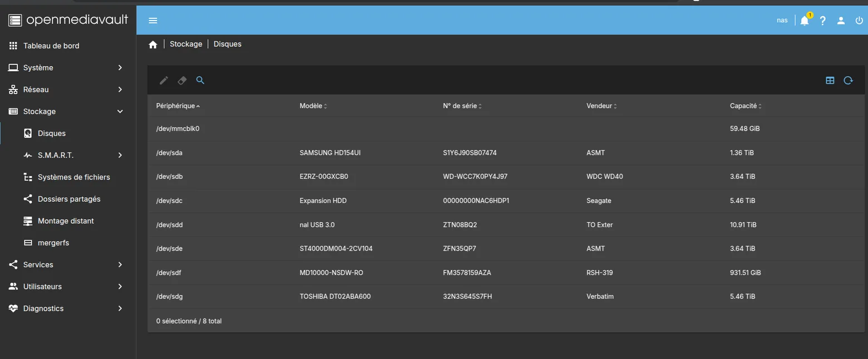The width and height of the screenshot is (868, 359).
Task: Collapse the Stockage menu chevron
Action: pyautogui.click(x=120, y=111)
